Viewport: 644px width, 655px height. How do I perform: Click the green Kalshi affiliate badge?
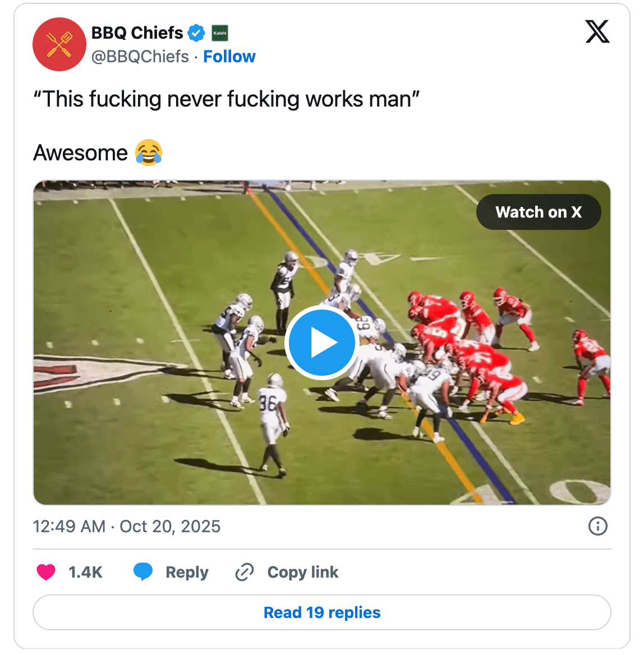(220, 33)
